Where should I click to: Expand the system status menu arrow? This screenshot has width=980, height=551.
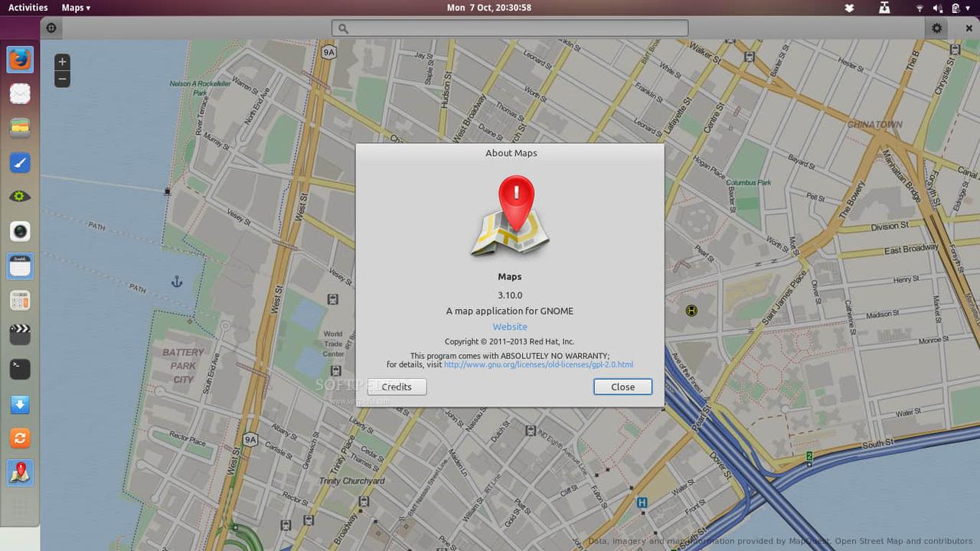pos(969,8)
